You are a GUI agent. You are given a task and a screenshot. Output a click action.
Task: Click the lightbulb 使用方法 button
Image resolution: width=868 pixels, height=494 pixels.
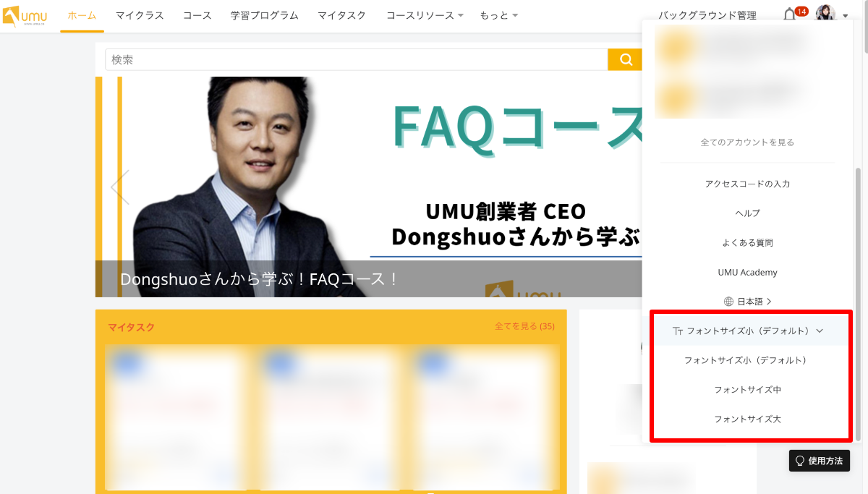click(x=819, y=461)
